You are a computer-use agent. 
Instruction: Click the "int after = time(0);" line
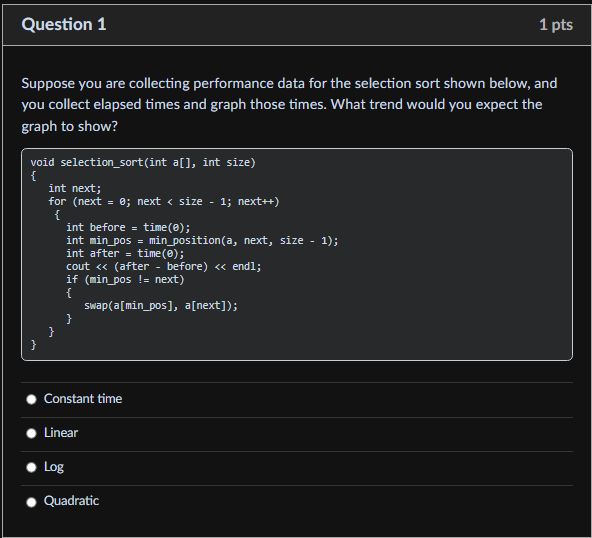tap(125, 253)
